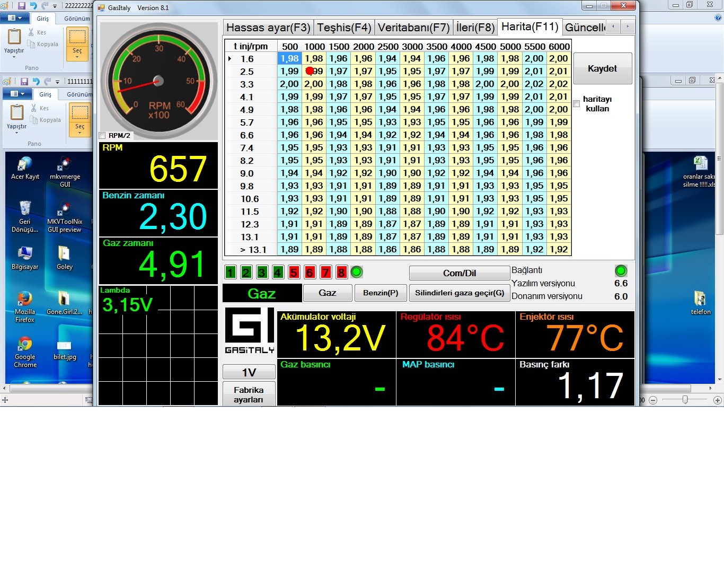Switch to the Teşhis(F4) tab
Screen dimensions: 724x588
coord(344,28)
